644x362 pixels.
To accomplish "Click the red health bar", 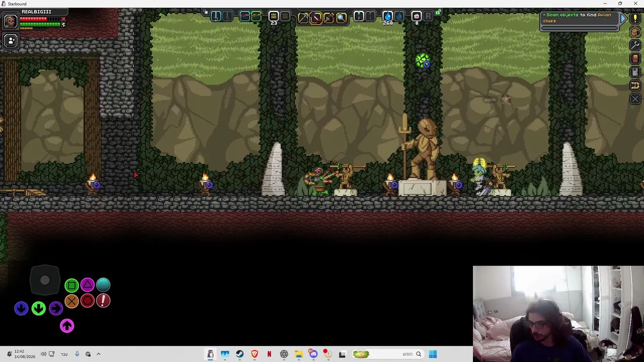I will click(x=41, y=19).
